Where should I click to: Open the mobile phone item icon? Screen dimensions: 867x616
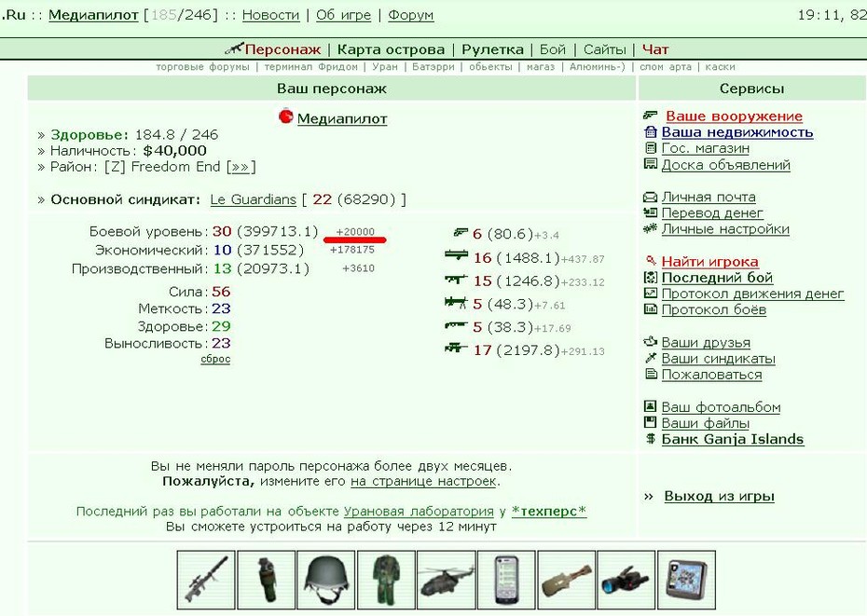point(506,580)
